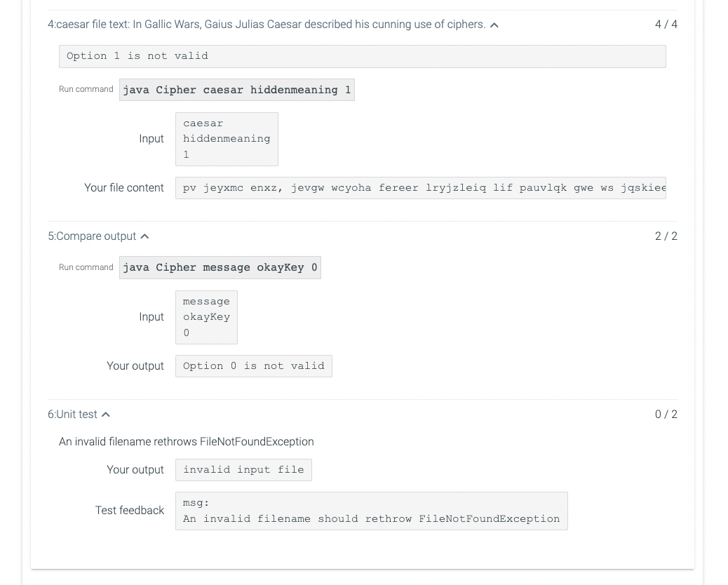Image resolution: width=728 pixels, height=585 pixels.
Task: Click the FileNotFoundException test description text
Action: (186, 441)
